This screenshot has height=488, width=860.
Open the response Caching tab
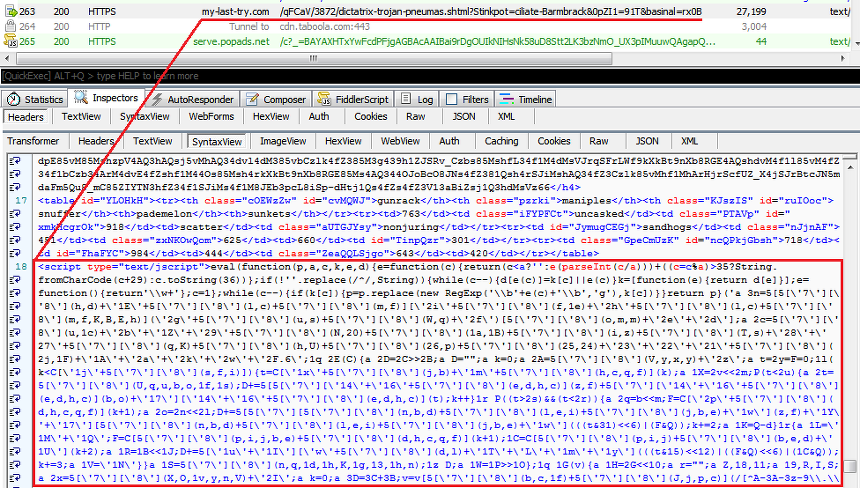(501, 141)
